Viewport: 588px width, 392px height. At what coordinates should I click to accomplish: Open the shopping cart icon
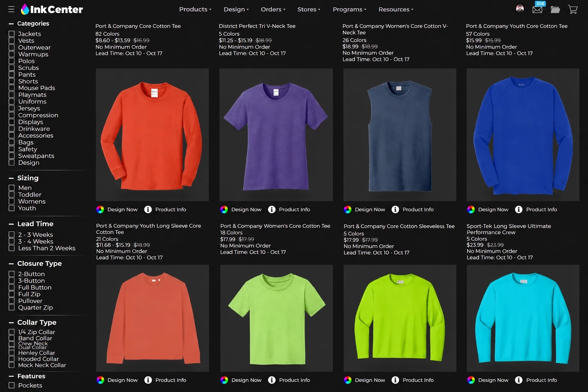coord(573,9)
